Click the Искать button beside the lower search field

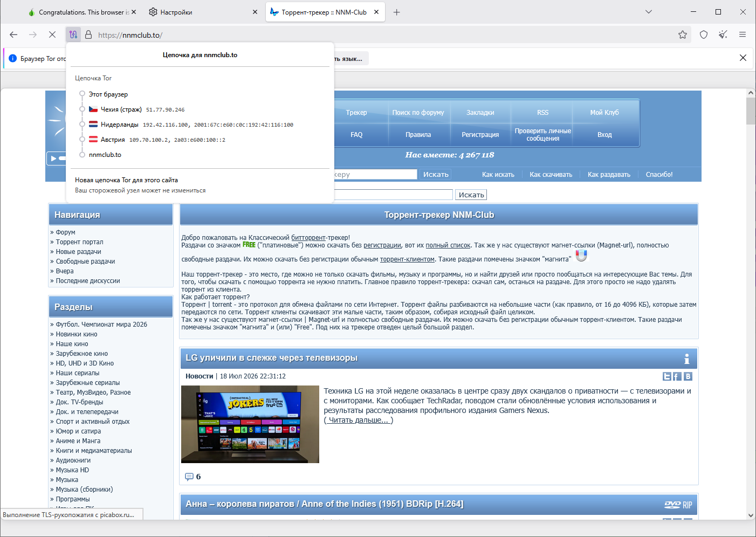coord(471,195)
